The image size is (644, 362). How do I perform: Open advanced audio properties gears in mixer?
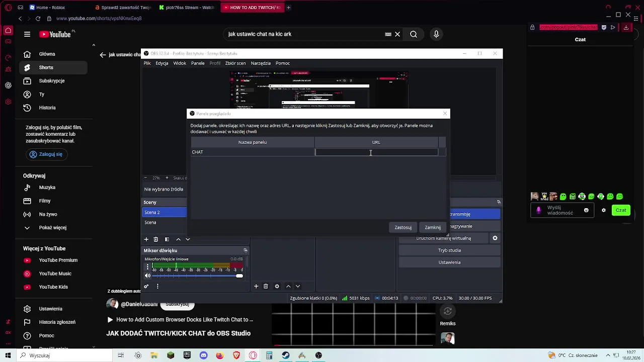point(146,286)
